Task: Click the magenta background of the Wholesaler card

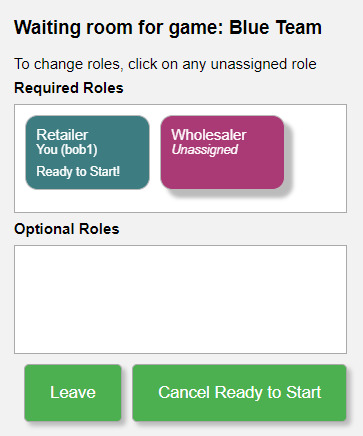Action: point(222,173)
